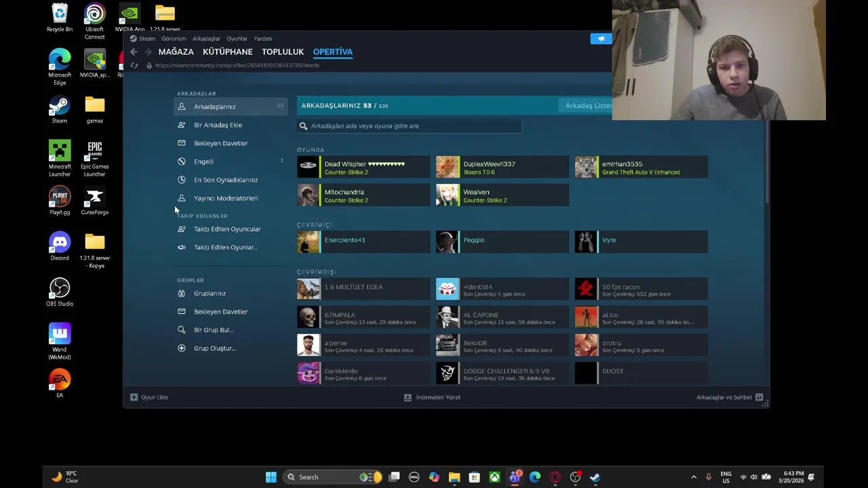The width and height of the screenshot is (868, 488).
Task: Open the Wand (WeMod) desktop icon
Action: 60,342
